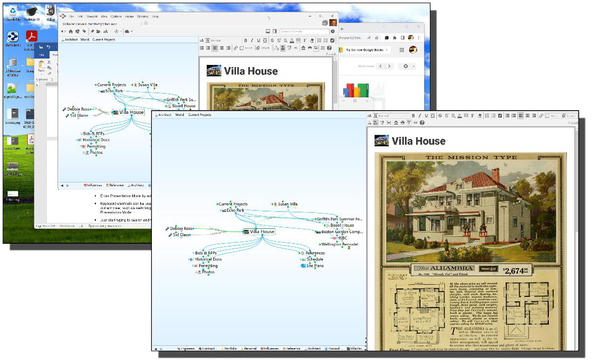The width and height of the screenshot is (593, 364).
Task: Insert bulleted list in front notes toolbar
Action: click(486, 115)
